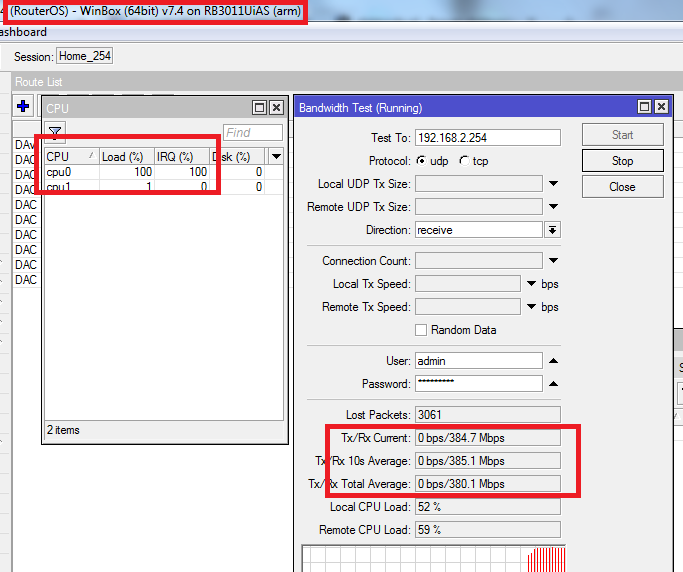Click the bandwidth graph at the bottom
This screenshot has width=683, height=572.
click(x=434, y=558)
